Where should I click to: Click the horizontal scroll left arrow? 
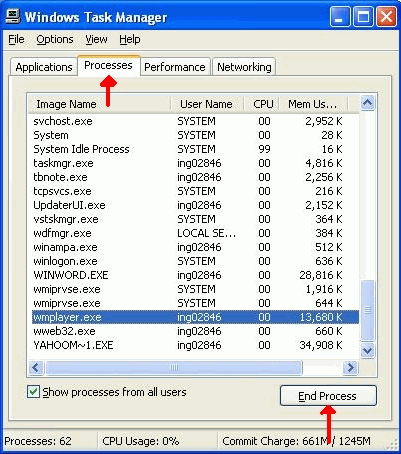[x=36, y=368]
